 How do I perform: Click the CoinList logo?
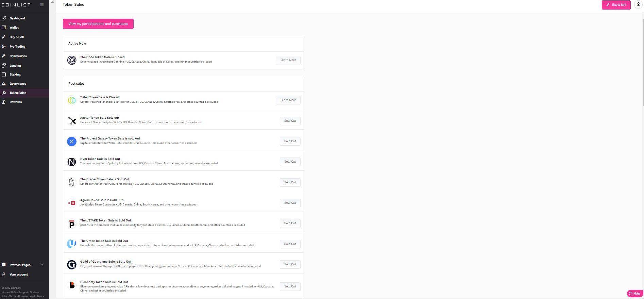[x=16, y=5]
